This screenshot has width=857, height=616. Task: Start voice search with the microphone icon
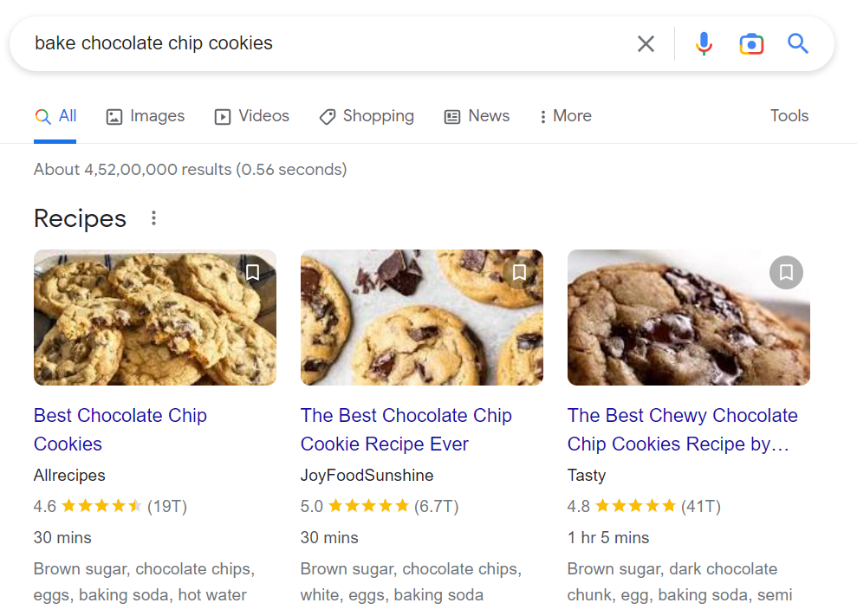704,43
